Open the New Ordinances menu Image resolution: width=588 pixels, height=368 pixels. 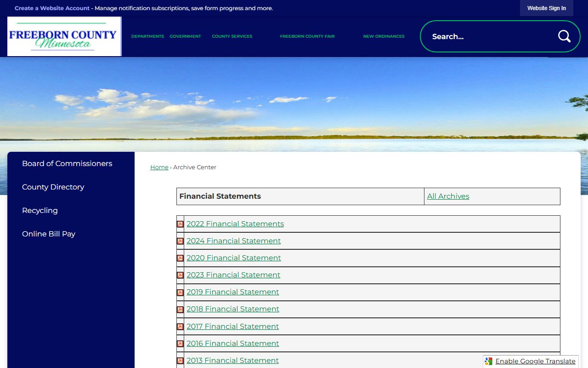point(384,36)
